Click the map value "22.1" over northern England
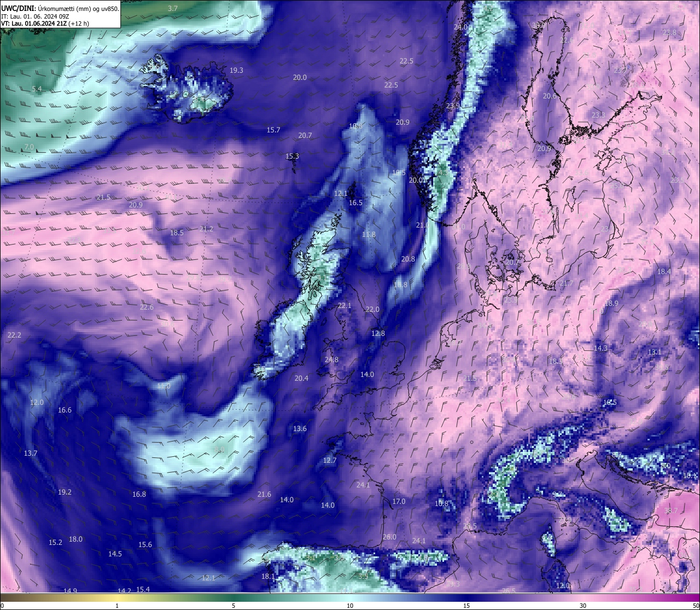 [345, 305]
